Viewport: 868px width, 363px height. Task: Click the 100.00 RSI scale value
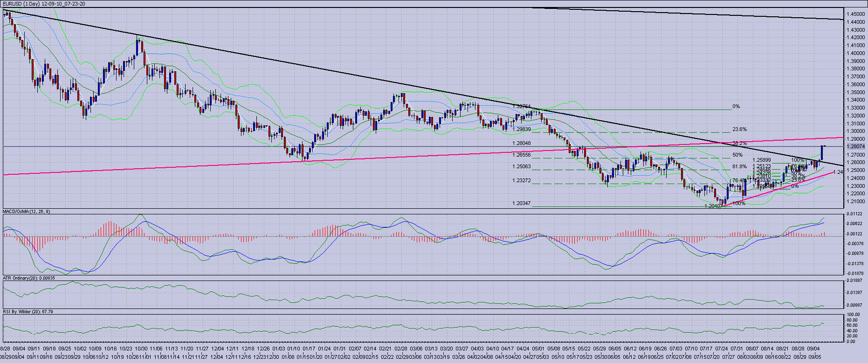(854, 315)
